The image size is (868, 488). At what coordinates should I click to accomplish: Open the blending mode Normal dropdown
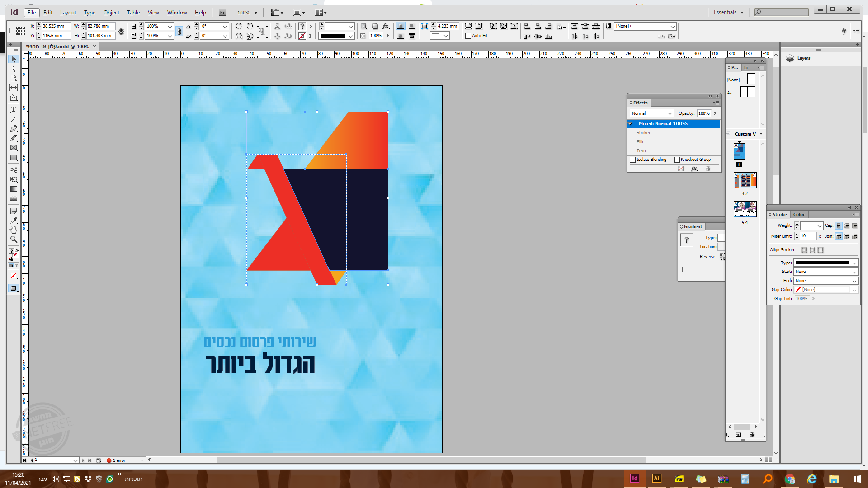651,113
